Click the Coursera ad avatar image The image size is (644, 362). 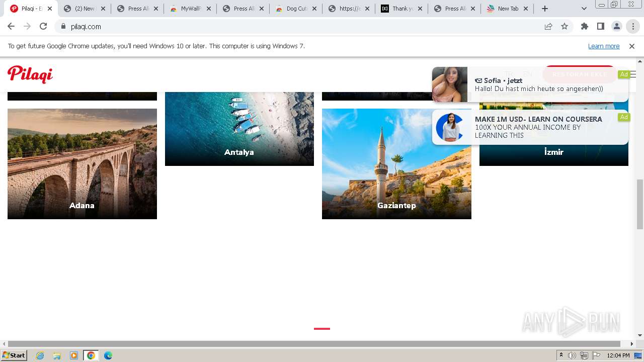[450, 127]
